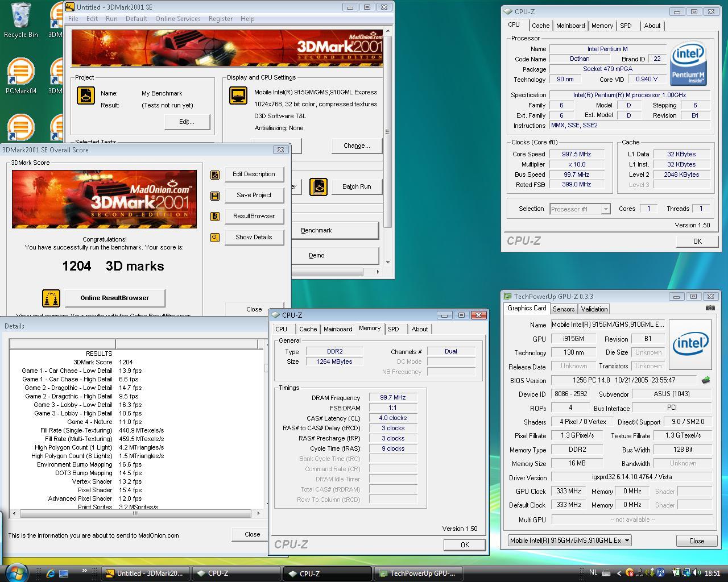The height and width of the screenshot is (582, 728).
Task: Open the Mainboard tab in top CPU-Z window
Action: click(570, 26)
